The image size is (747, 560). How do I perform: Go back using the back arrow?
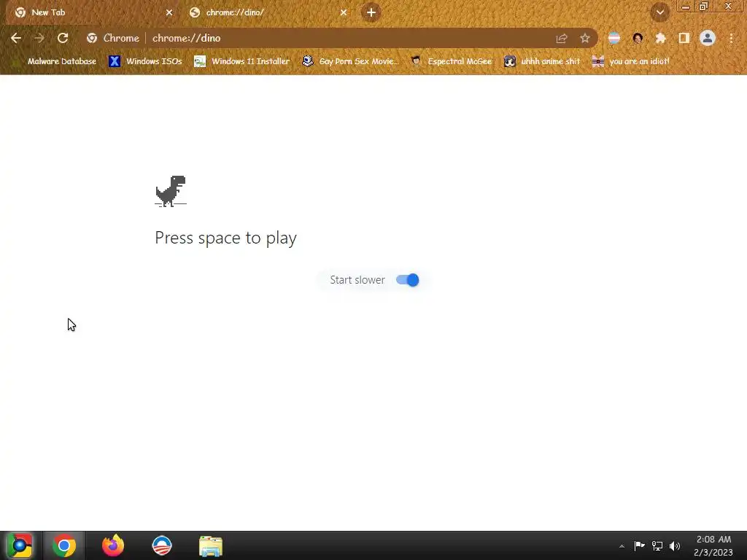16,38
